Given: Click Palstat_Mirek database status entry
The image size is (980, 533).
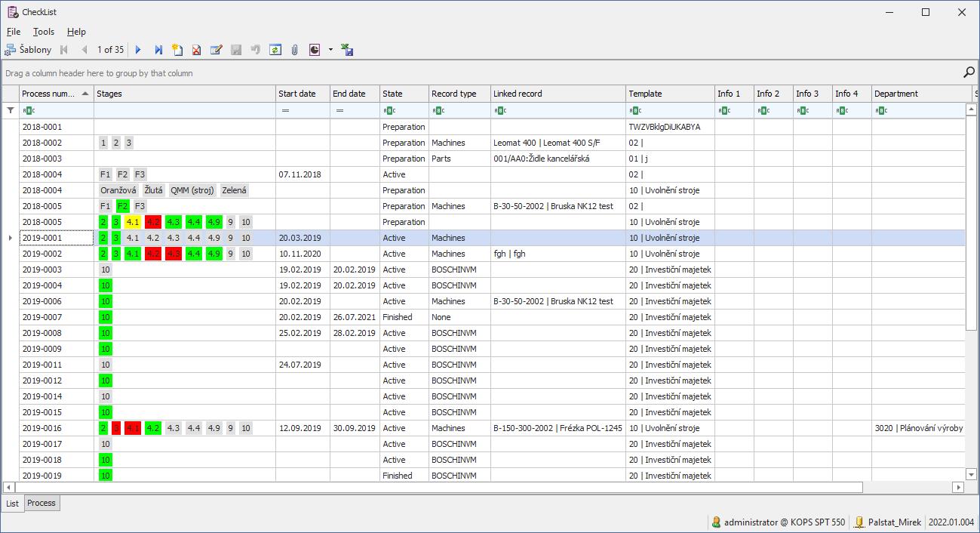Looking at the screenshot, I should 888,522.
